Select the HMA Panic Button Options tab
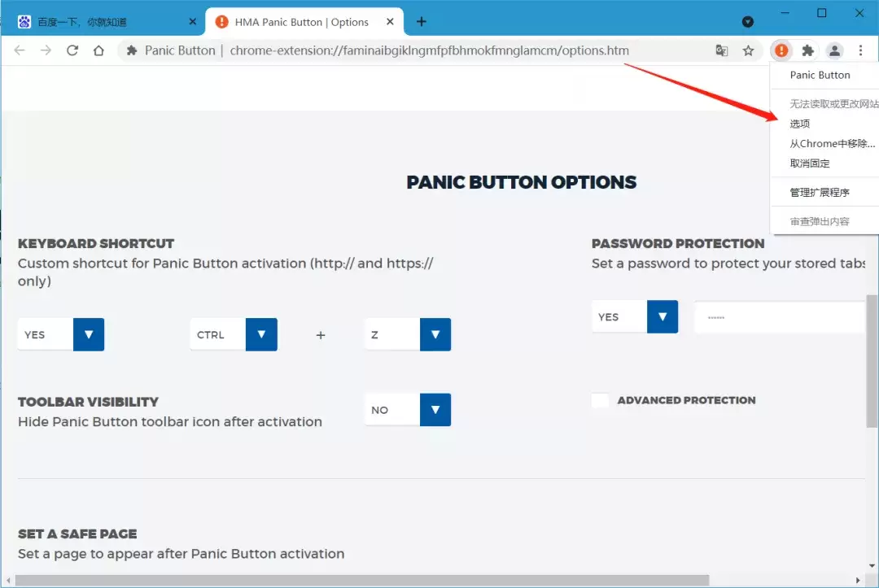879x588 pixels. pyautogui.click(x=305, y=22)
